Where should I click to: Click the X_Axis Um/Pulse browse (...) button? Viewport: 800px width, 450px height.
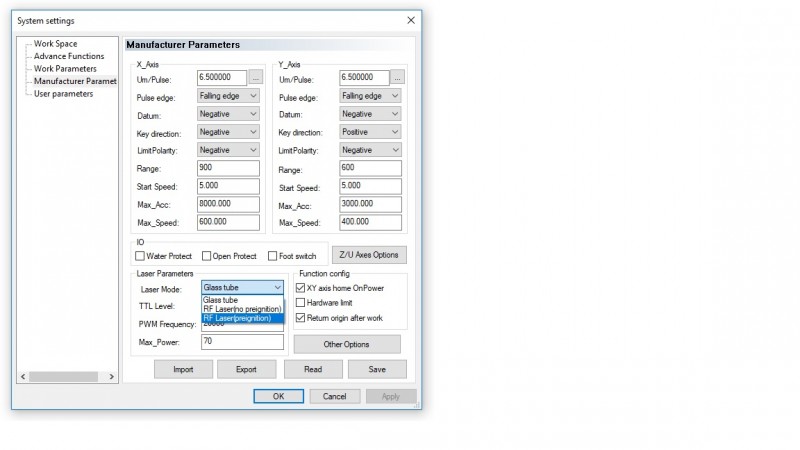(255, 77)
